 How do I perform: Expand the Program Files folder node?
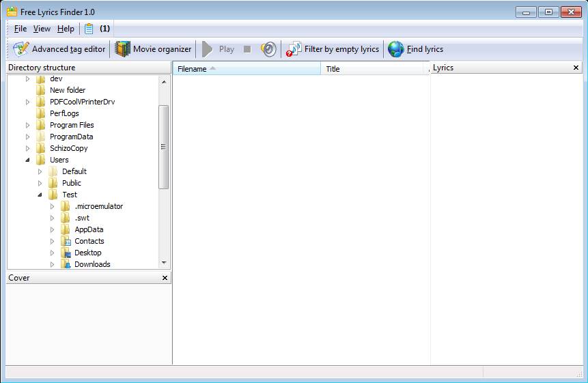pyautogui.click(x=28, y=125)
